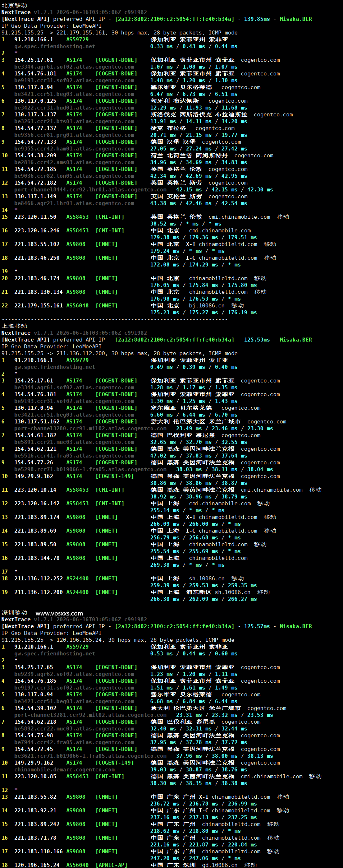Click the hop IP "154.54.77.137"
The height and width of the screenshot is (868, 343).
pos(35,128)
